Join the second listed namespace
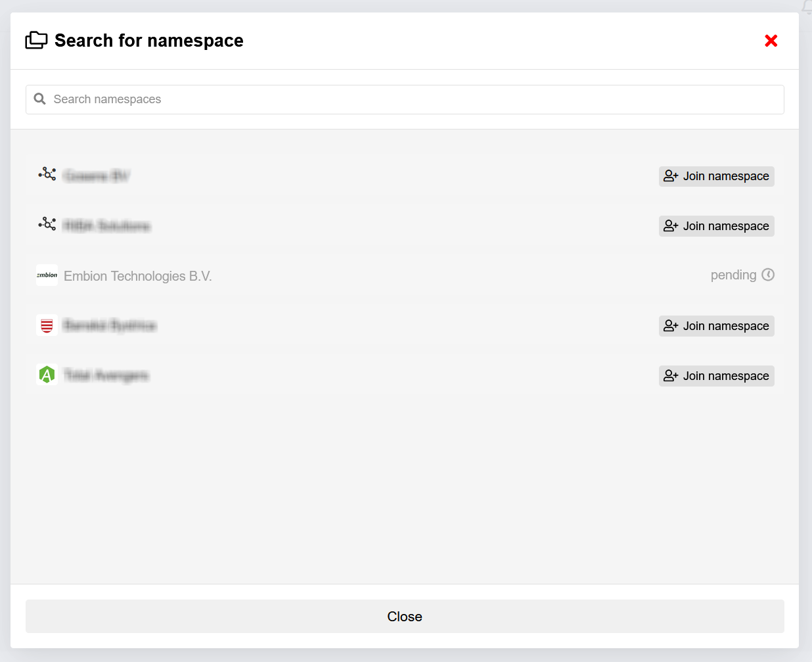 [x=716, y=226]
